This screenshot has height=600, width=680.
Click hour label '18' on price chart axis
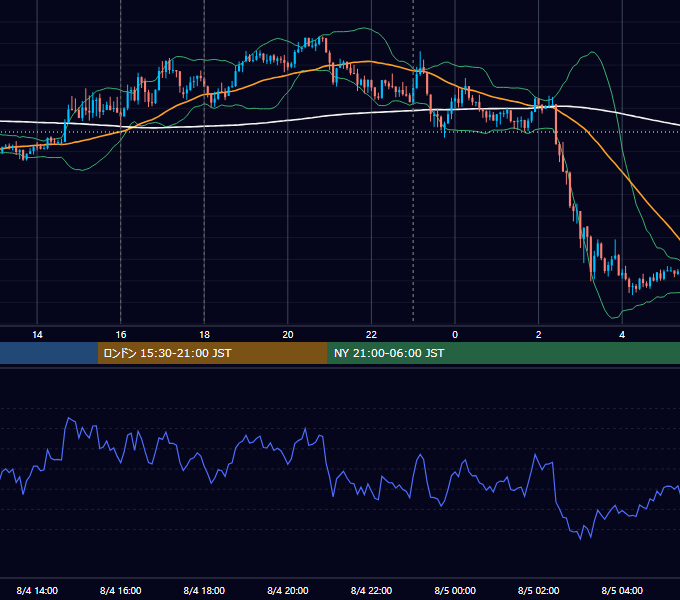[204, 335]
